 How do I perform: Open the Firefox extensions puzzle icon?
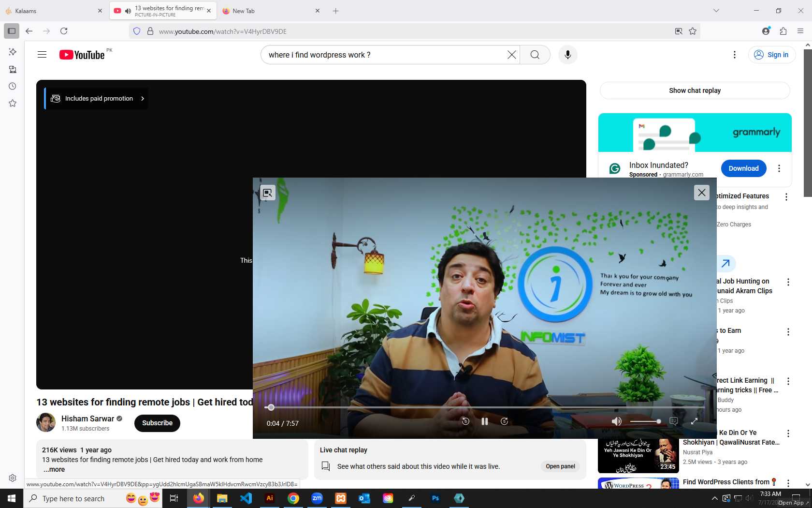(x=783, y=31)
